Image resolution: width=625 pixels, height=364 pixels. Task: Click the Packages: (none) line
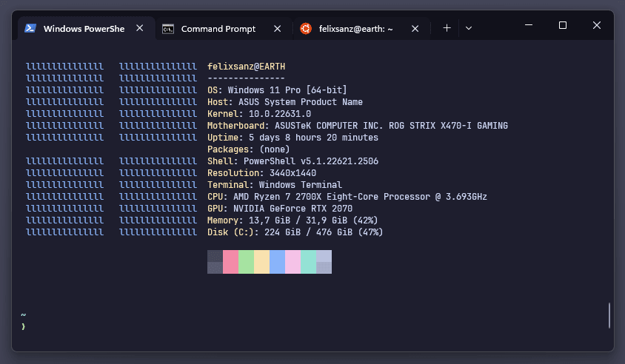(248, 149)
